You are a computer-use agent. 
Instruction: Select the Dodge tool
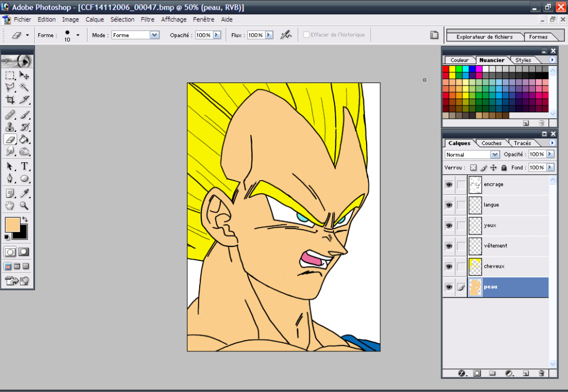coord(24,151)
